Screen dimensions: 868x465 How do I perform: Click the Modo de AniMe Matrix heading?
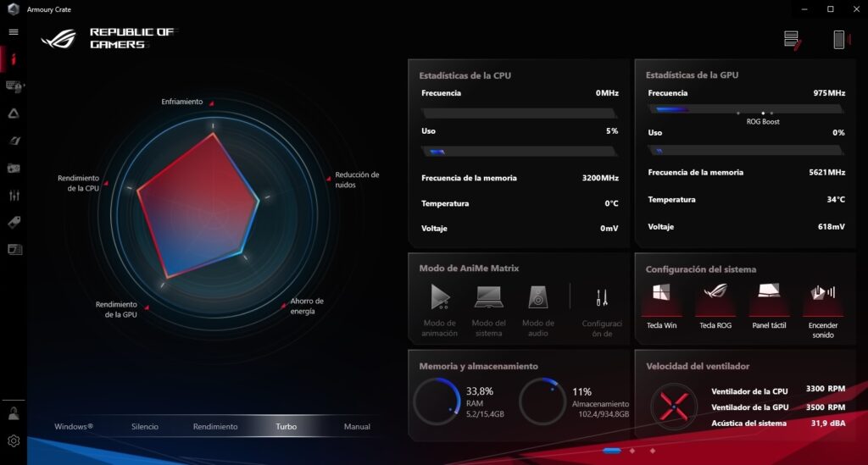pyautogui.click(x=469, y=268)
